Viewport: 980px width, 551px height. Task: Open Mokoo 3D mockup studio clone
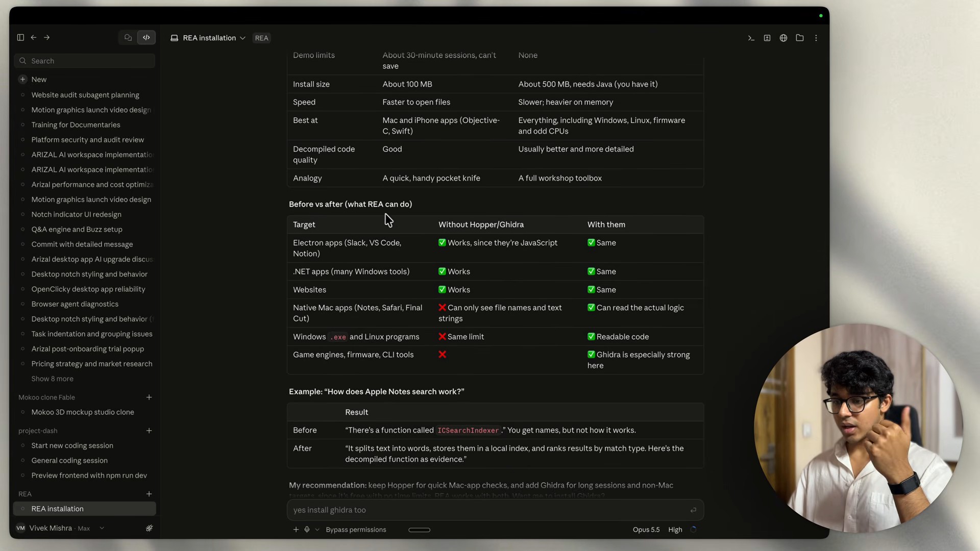pos(82,412)
